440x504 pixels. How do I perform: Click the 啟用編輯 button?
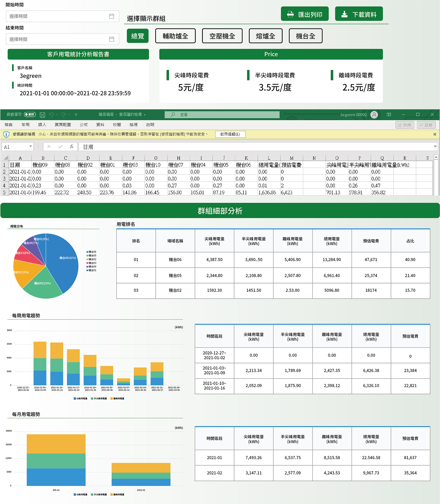(230, 134)
